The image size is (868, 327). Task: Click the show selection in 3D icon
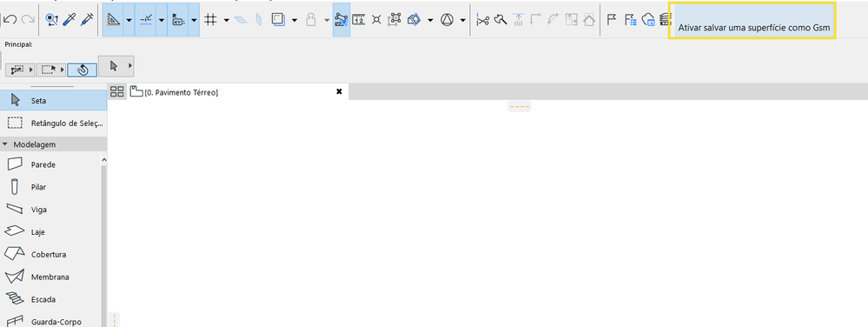coord(414,20)
